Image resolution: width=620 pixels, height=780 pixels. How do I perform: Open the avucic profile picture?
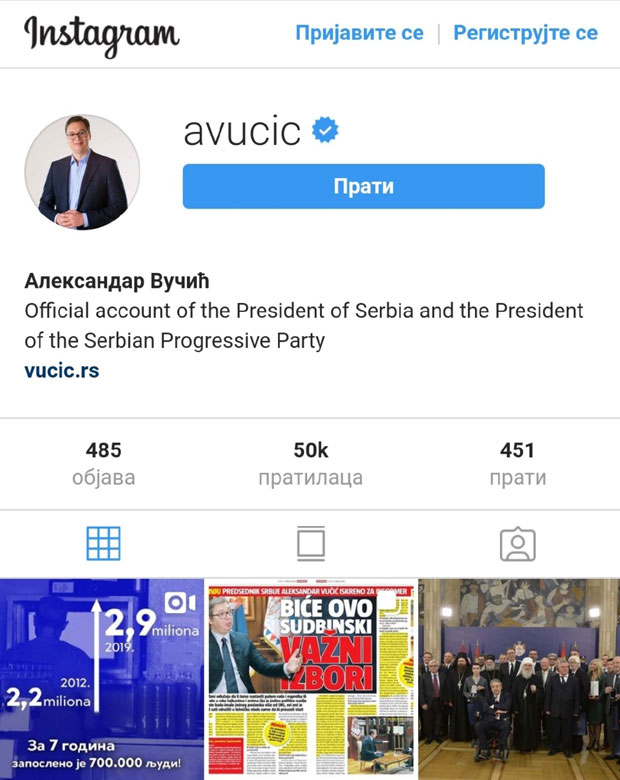pos(82,172)
